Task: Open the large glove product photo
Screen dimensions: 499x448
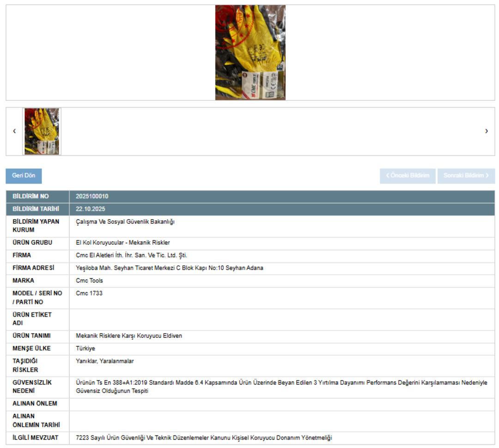Action: click(x=250, y=52)
